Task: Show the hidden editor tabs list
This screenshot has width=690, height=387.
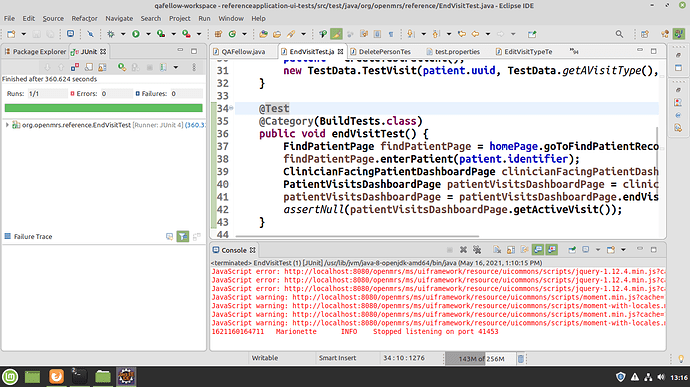Action: click(574, 52)
